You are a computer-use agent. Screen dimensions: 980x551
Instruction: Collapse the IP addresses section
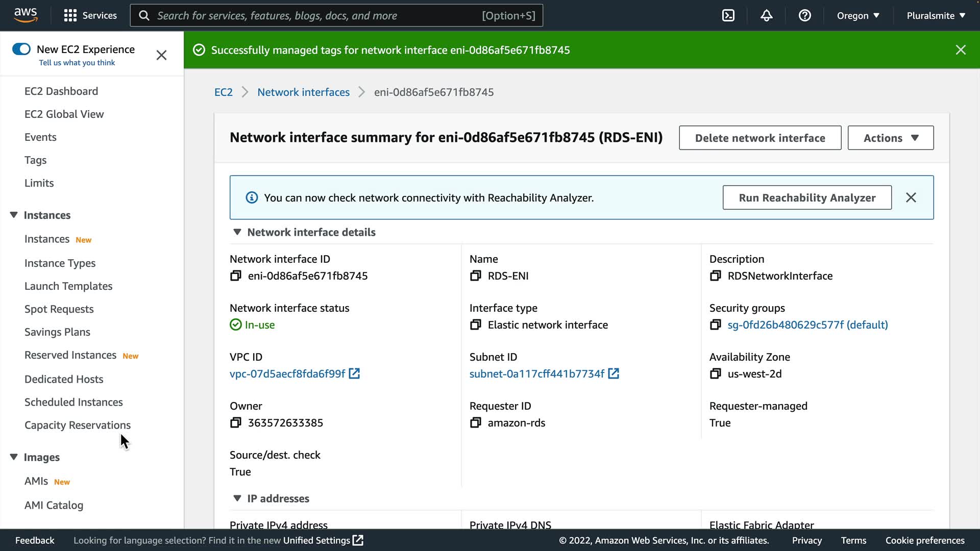pos(237,498)
